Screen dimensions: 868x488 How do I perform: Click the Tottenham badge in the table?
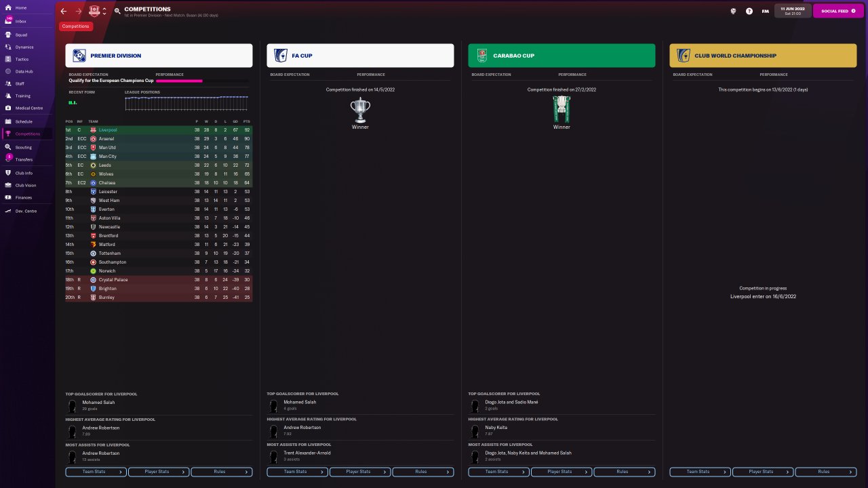tap(93, 253)
